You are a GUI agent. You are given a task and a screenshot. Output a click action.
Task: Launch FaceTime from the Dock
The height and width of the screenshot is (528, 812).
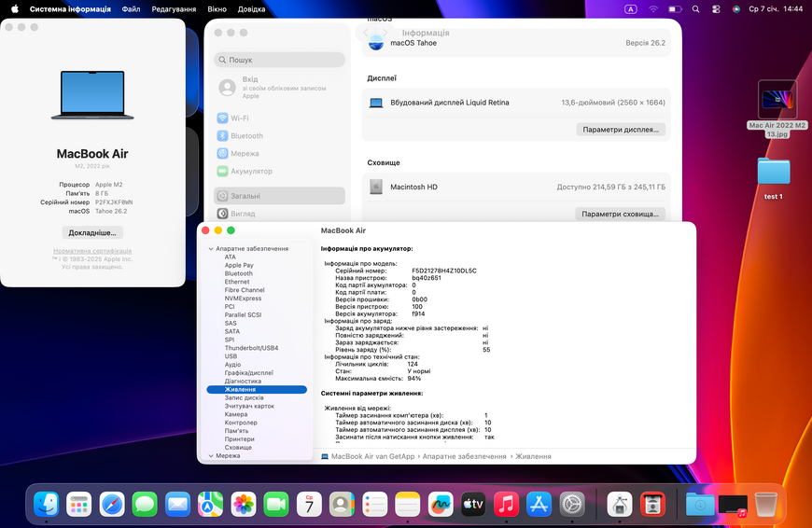point(276,504)
